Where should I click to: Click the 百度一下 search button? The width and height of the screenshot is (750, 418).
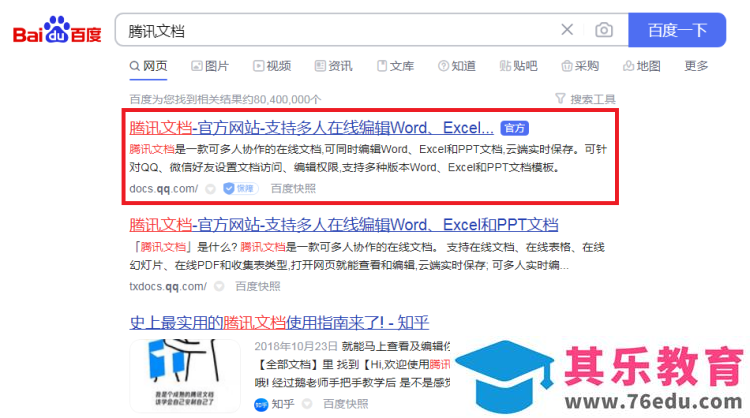click(677, 30)
